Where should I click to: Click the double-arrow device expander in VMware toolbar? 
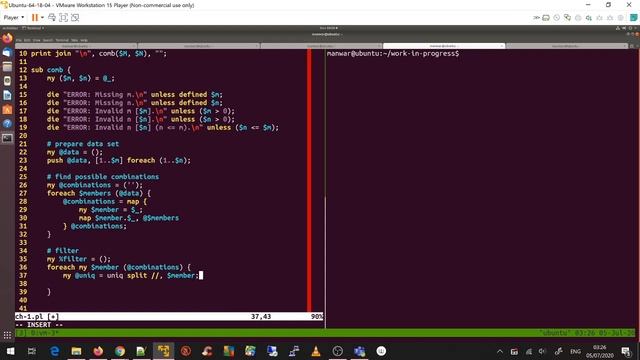point(536,18)
